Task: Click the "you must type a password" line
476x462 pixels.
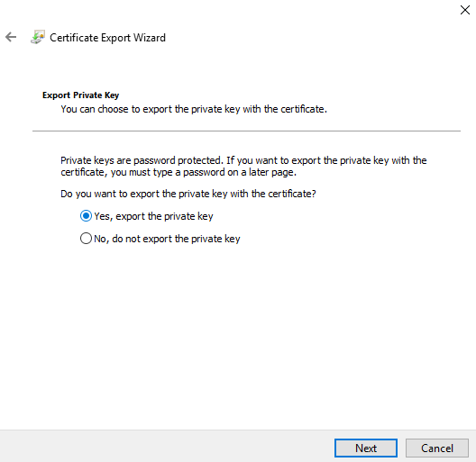Action: tap(178, 172)
